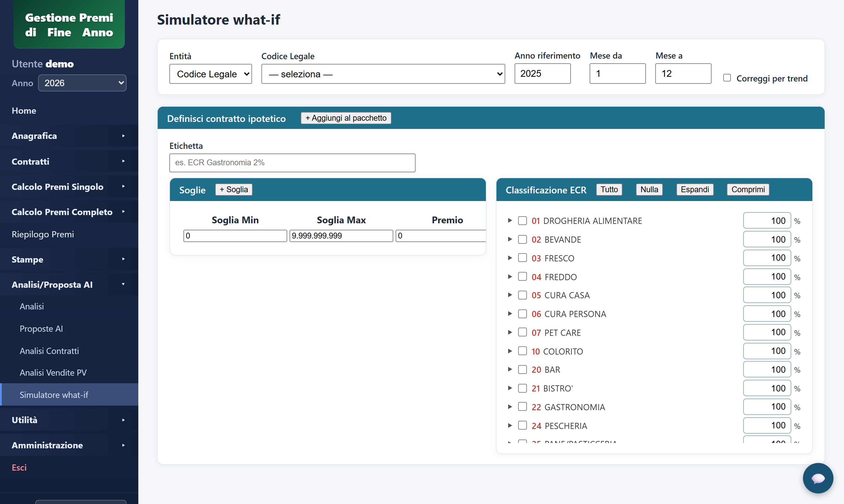This screenshot has width=844, height=504.
Task: Click the Comprimi button
Action: point(748,189)
